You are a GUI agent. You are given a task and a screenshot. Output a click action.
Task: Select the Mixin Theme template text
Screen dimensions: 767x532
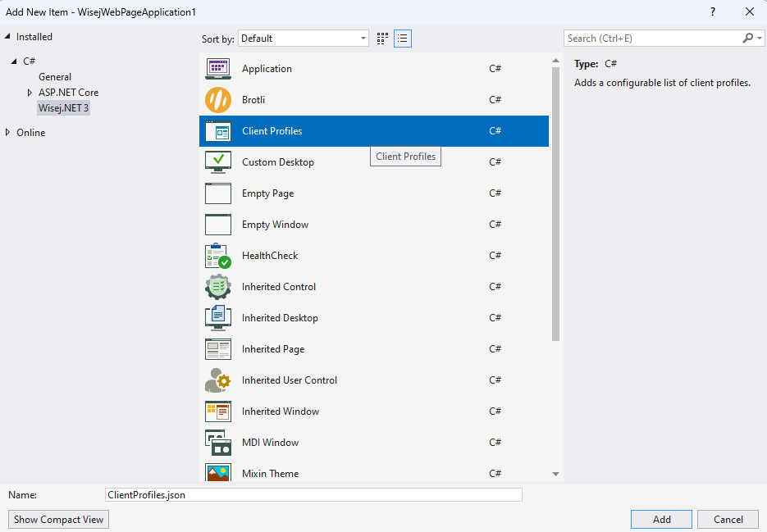[270, 474]
